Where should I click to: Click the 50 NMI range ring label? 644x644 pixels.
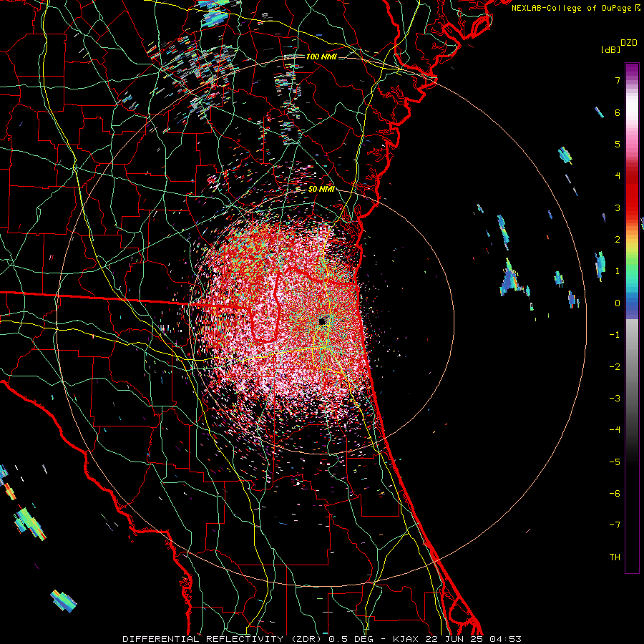[x=321, y=189]
